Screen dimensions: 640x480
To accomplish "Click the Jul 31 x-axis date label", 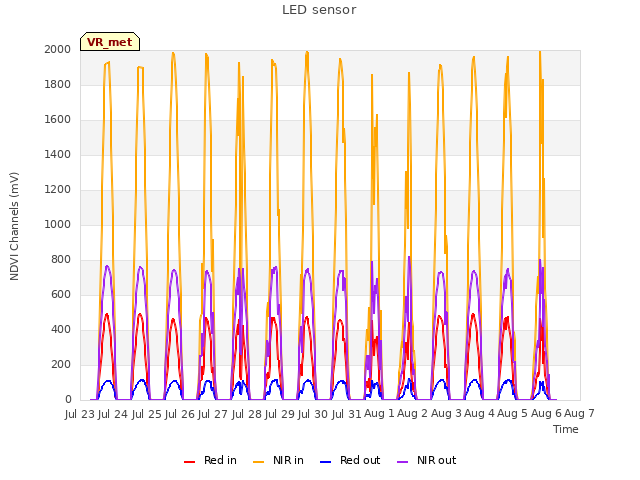I will pyautogui.click(x=346, y=414).
